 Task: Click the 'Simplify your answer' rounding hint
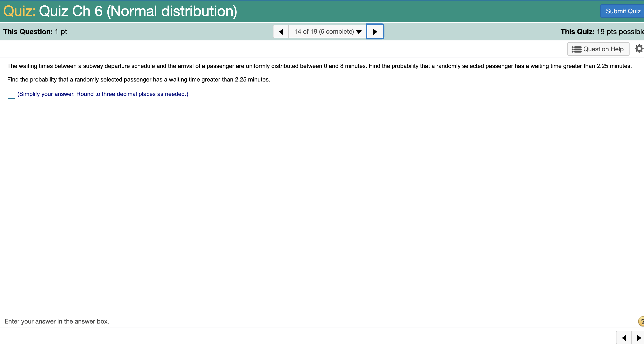pos(103,94)
